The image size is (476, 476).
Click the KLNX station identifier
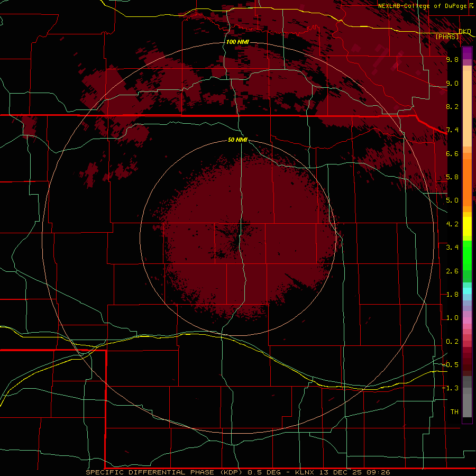point(305,472)
